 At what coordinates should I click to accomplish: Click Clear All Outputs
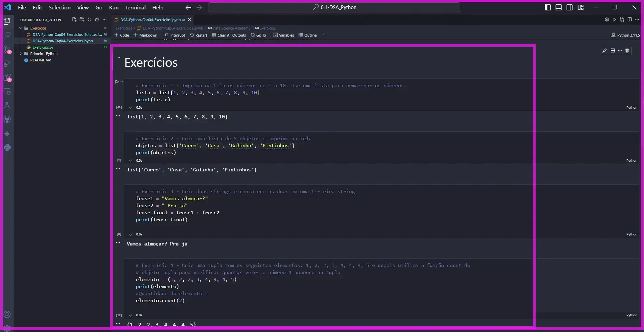tap(229, 35)
